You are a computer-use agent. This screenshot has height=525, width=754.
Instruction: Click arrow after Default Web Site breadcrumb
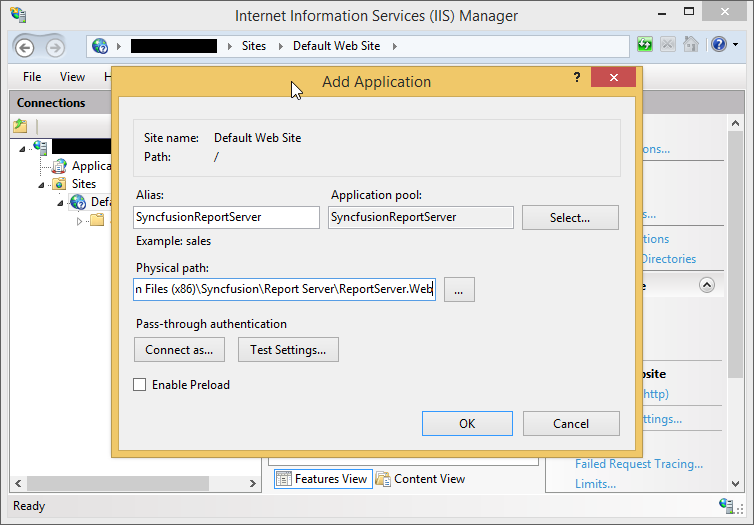coord(395,47)
